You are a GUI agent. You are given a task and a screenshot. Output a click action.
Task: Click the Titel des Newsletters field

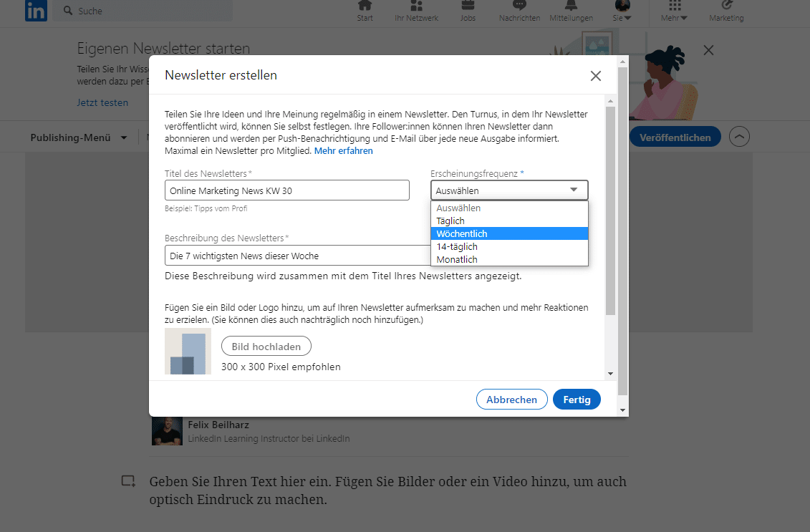point(286,190)
